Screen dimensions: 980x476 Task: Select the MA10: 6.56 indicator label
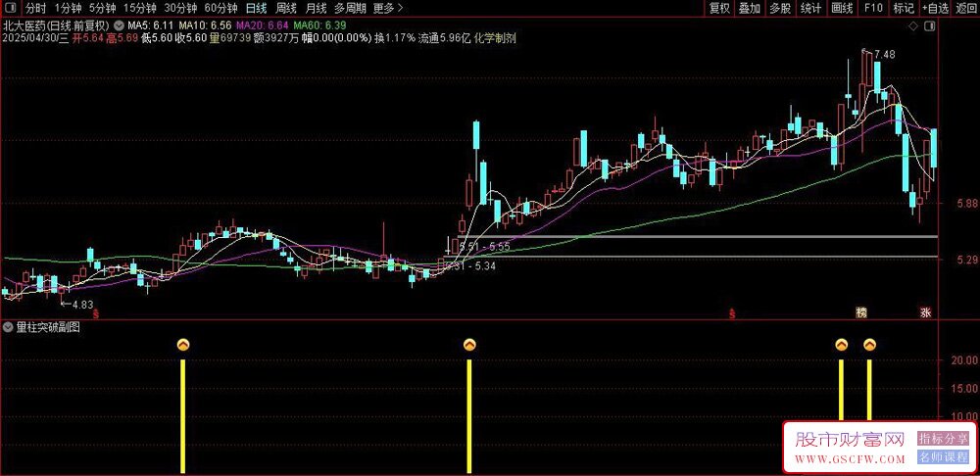click(x=205, y=26)
